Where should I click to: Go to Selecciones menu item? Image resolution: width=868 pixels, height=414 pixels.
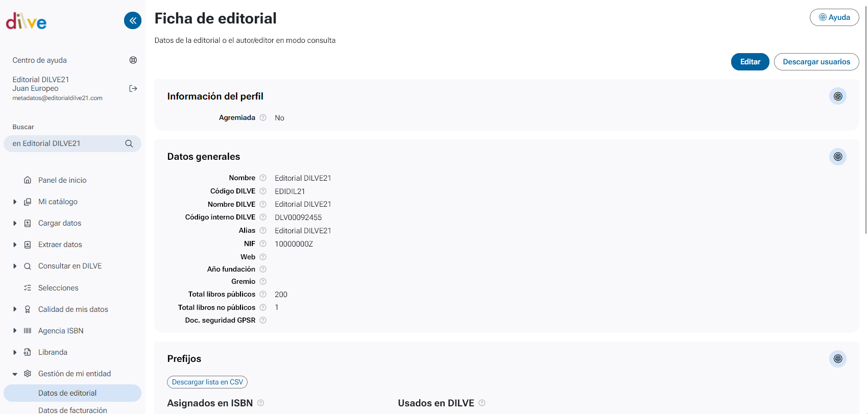coord(58,288)
